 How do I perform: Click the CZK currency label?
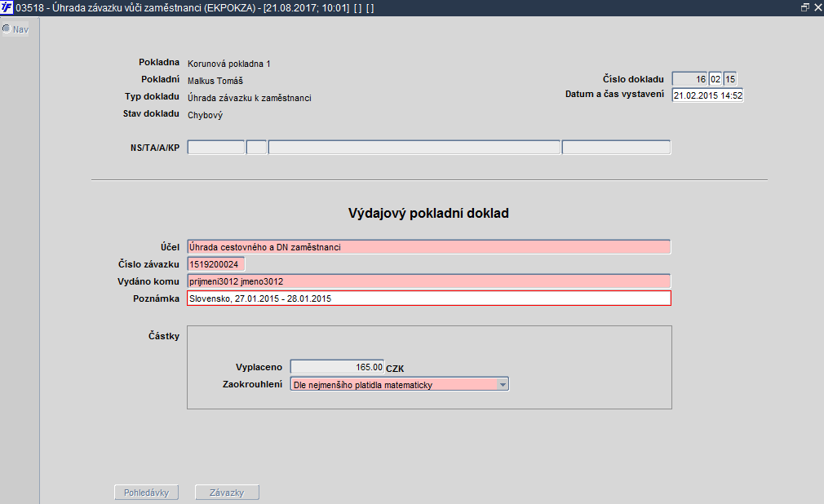pos(395,369)
